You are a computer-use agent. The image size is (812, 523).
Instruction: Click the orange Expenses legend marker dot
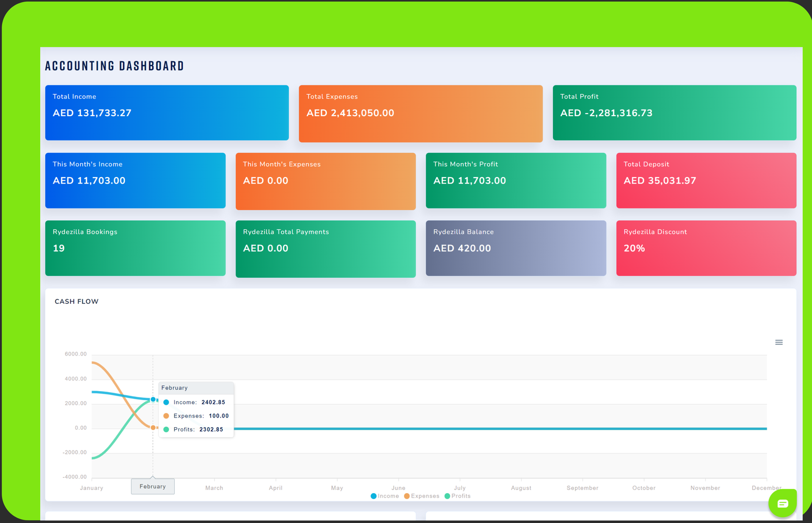pyautogui.click(x=407, y=496)
